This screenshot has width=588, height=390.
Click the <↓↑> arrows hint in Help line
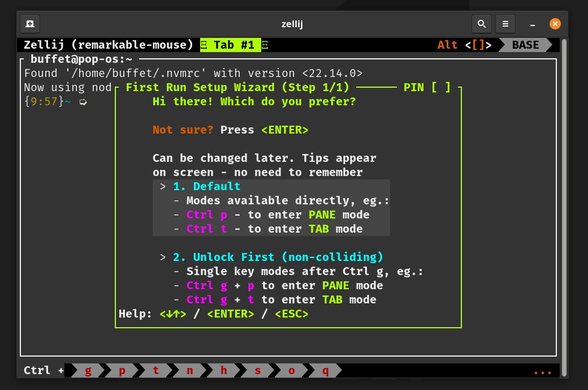(x=173, y=314)
